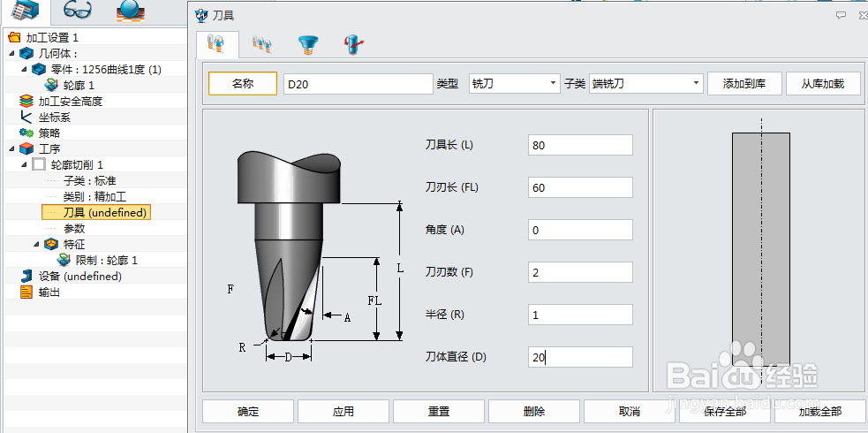Viewport: 868px width, 433px height.
Task: Click 加载全部 button
Action: [819, 412]
